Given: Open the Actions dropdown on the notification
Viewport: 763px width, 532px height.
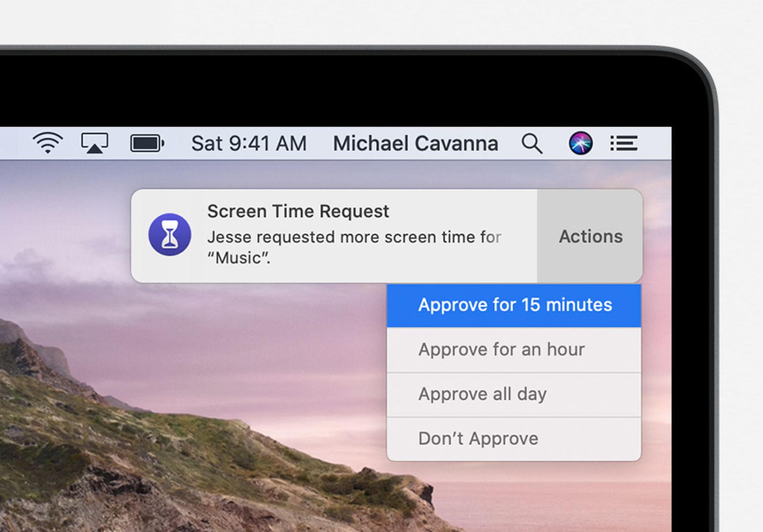Looking at the screenshot, I should click(590, 236).
